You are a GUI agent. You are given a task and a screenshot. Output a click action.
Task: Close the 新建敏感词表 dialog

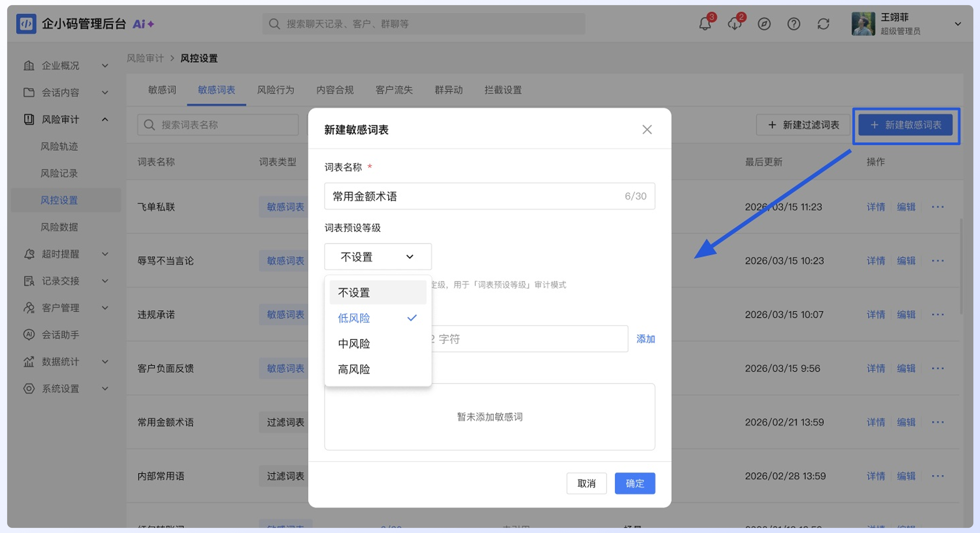pos(647,130)
